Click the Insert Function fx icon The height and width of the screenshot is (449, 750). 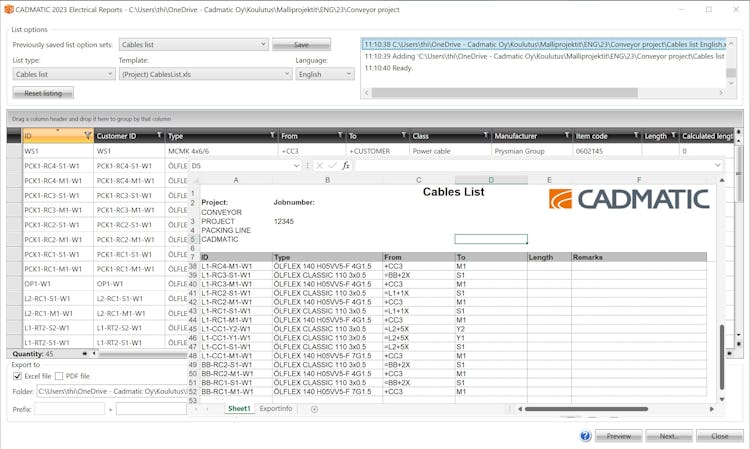pyautogui.click(x=345, y=165)
